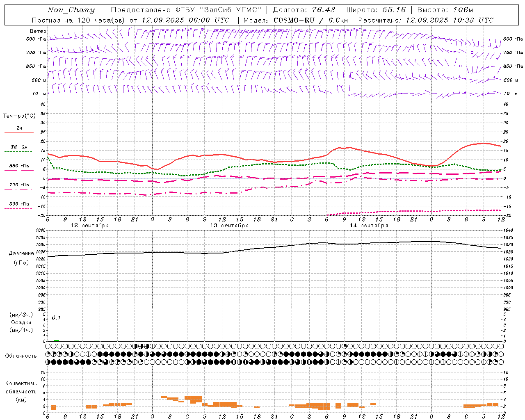Click the Ветер panel label

pyautogui.click(x=38, y=31)
